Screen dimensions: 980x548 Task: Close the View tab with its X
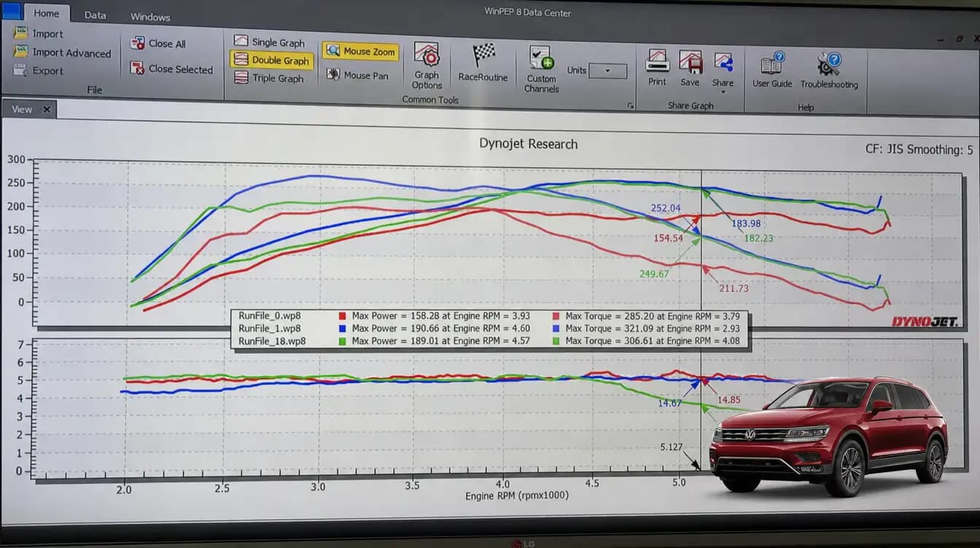pos(47,109)
